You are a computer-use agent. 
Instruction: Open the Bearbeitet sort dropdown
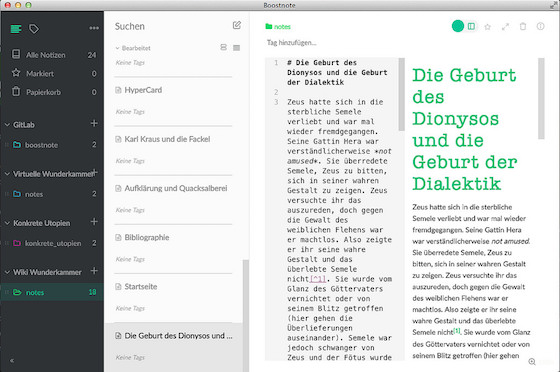133,48
